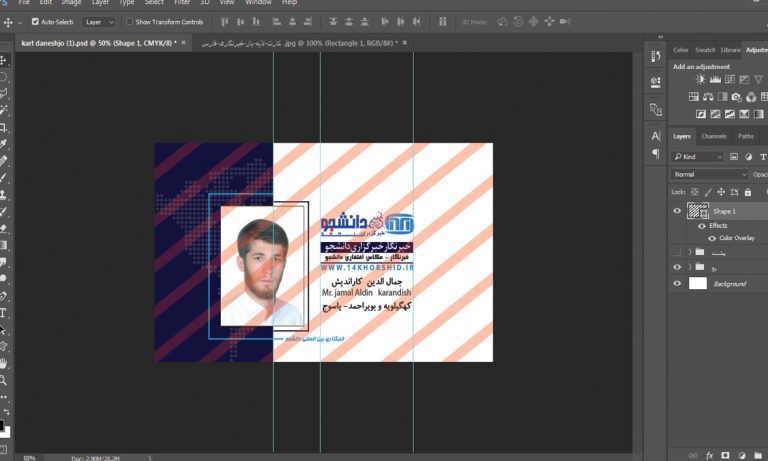The height and width of the screenshot is (461, 768).
Task: Click the Photo Filter adjustment icon
Action: (x=737, y=97)
